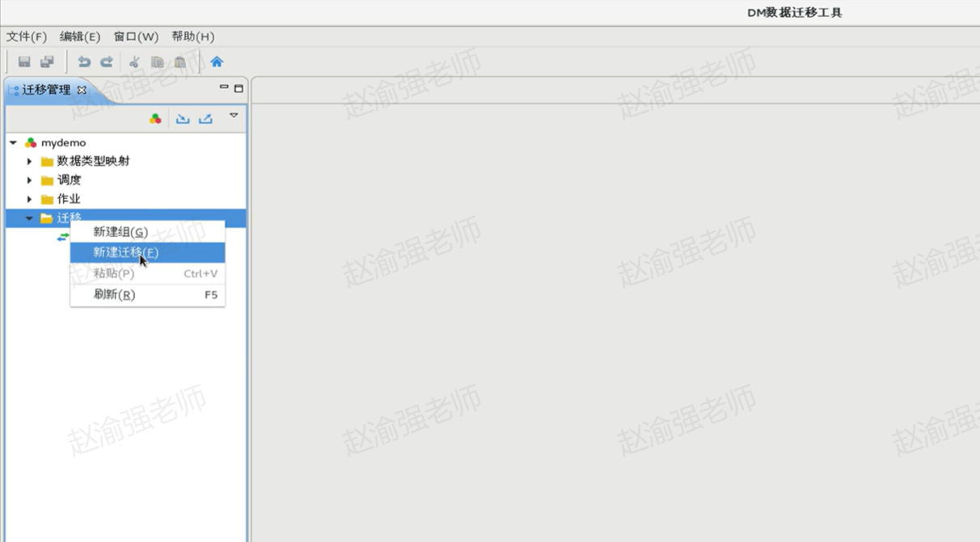The width and height of the screenshot is (980, 542).
Task: Close the 迁移管理 tab
Action: [82, 90]
